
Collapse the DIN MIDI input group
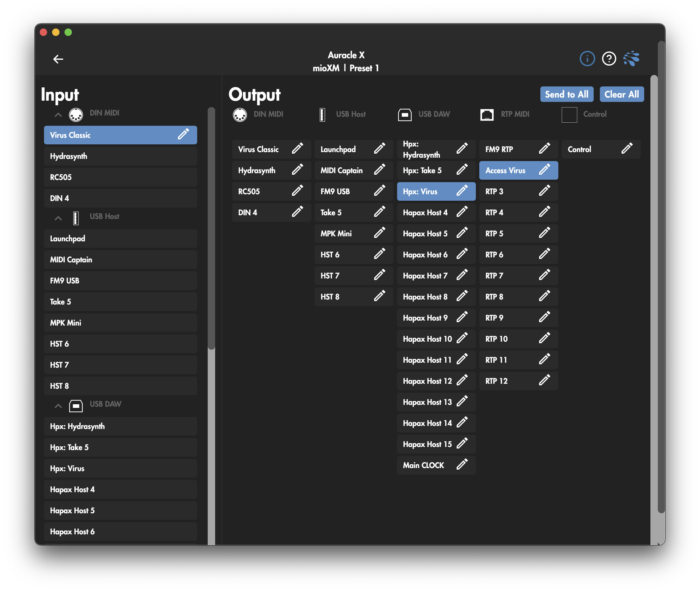click(x=58, y=115)
